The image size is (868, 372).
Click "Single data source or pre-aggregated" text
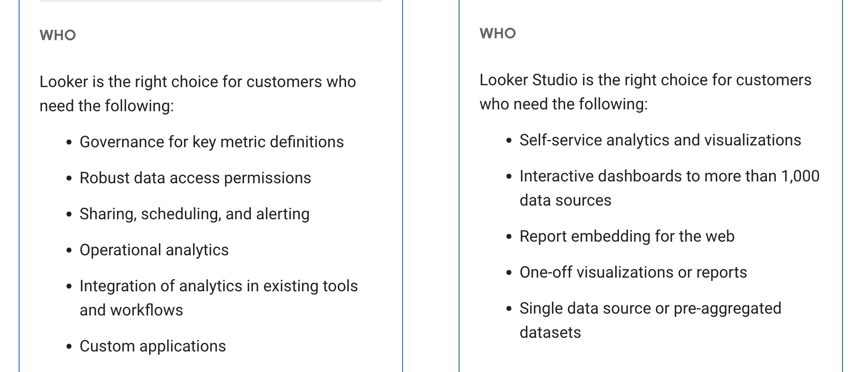(650, 308)
